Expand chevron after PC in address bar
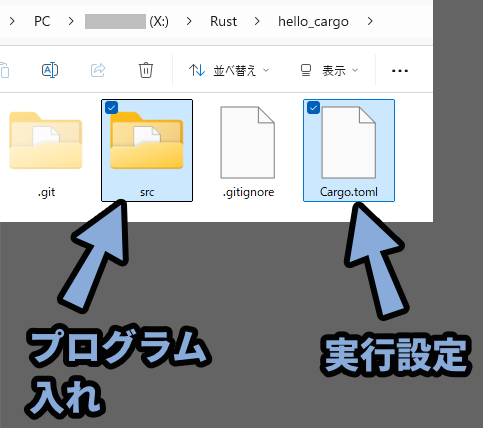The width and height of the screenshot is (483, 428). tap(71, 22)
